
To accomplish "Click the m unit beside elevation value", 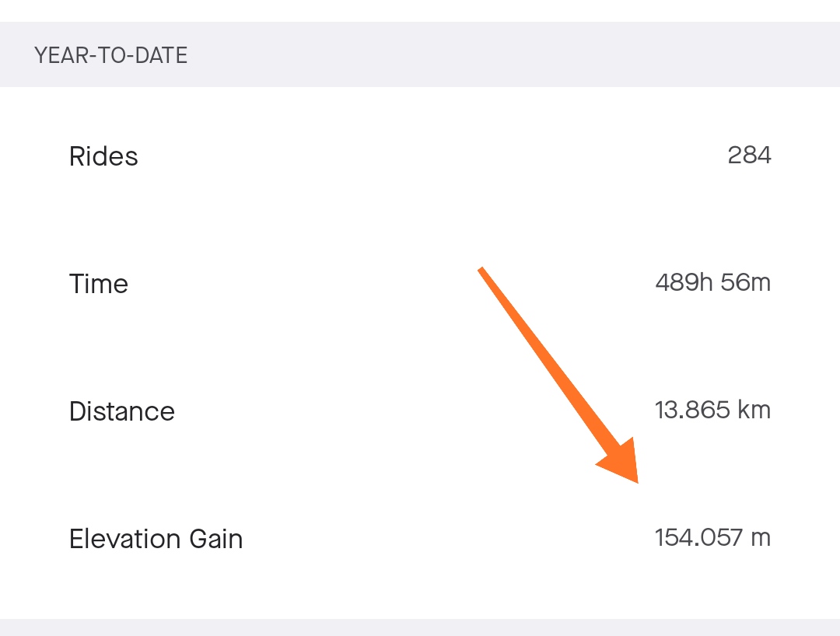I will point(760,538).
